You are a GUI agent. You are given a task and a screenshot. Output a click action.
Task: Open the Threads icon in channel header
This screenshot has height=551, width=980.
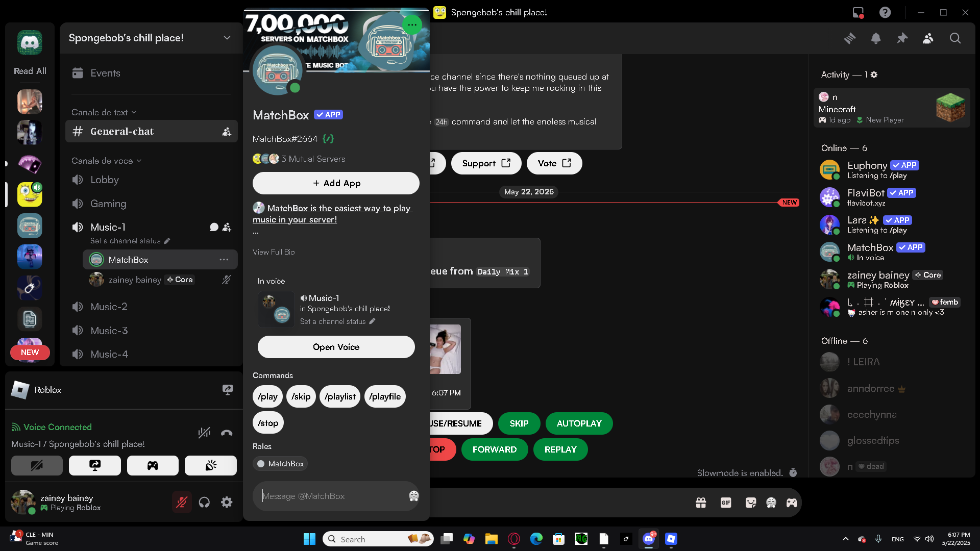(x=850, y=38)
